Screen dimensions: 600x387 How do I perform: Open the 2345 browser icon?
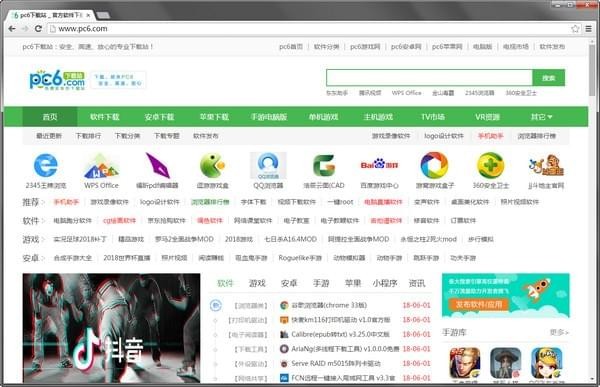click(46, 166)
